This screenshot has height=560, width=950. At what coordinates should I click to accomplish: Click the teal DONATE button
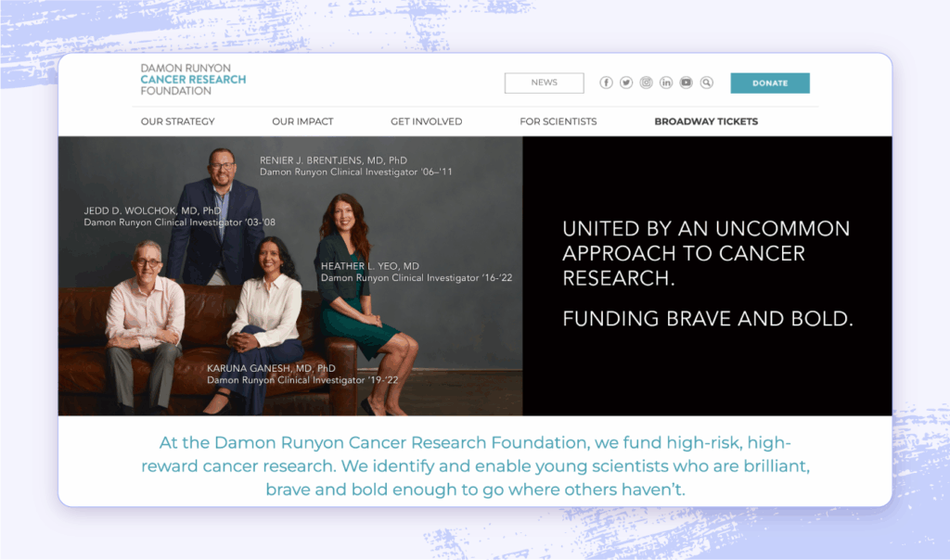[770, 83]
